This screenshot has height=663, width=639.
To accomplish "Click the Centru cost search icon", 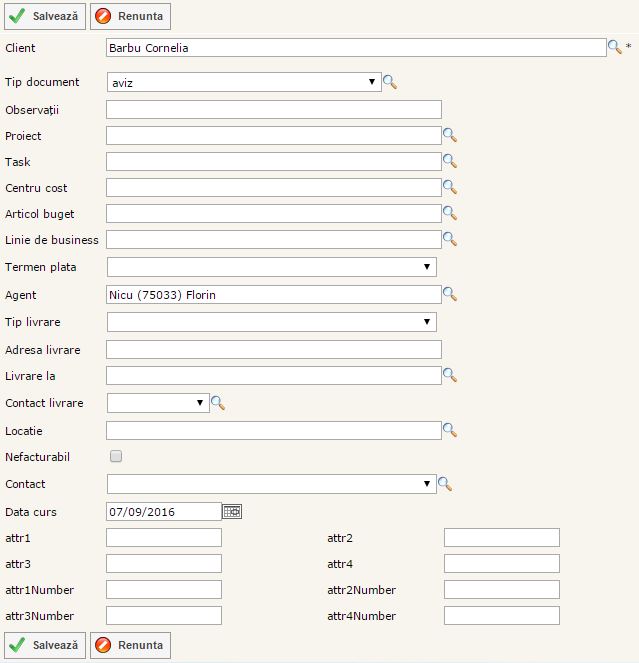I will 450,187.
